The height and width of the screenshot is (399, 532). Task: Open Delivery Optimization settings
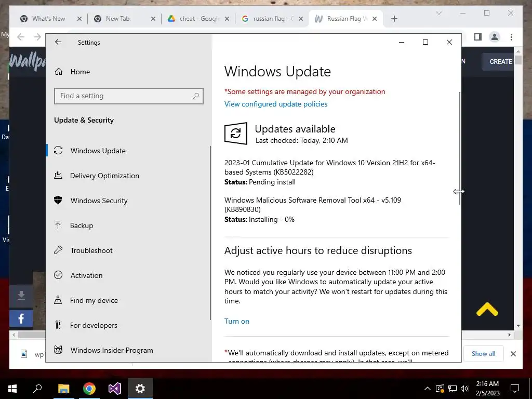128,176
